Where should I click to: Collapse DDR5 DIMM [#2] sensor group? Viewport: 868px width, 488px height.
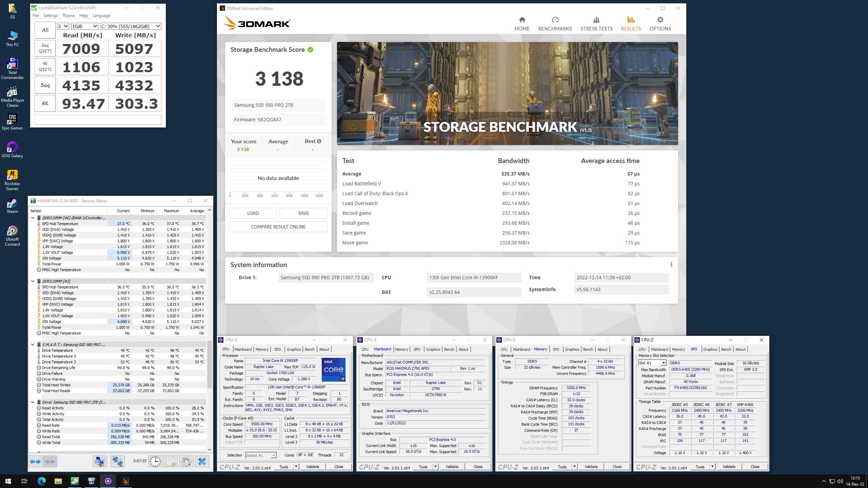pyautogui.click(x=33, y=281)
